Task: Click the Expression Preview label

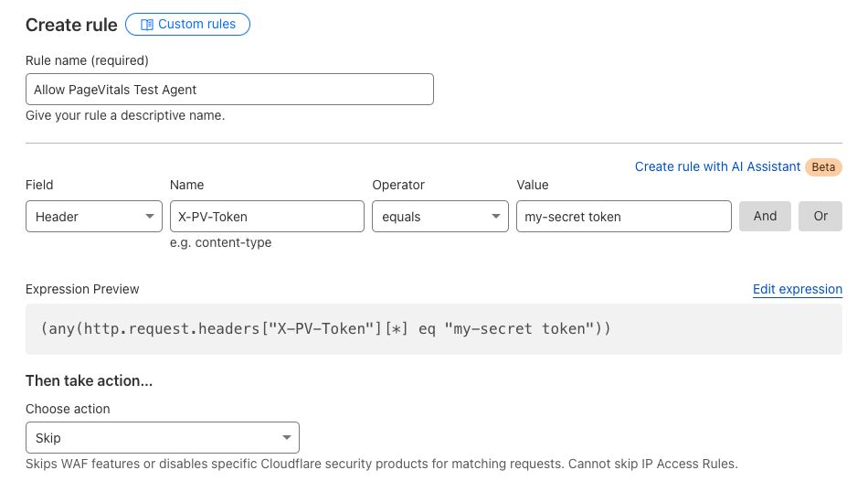Action: 82,289
